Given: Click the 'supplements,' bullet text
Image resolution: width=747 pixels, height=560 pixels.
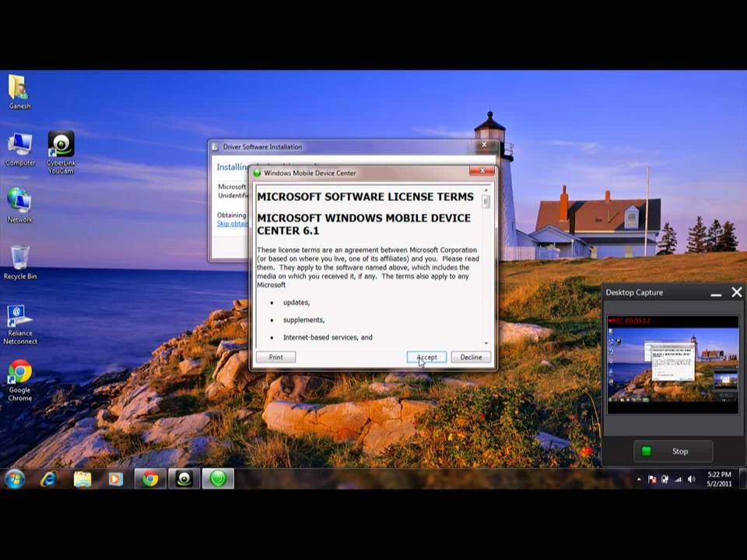Looking at the screenshot, I should [303, 320].
